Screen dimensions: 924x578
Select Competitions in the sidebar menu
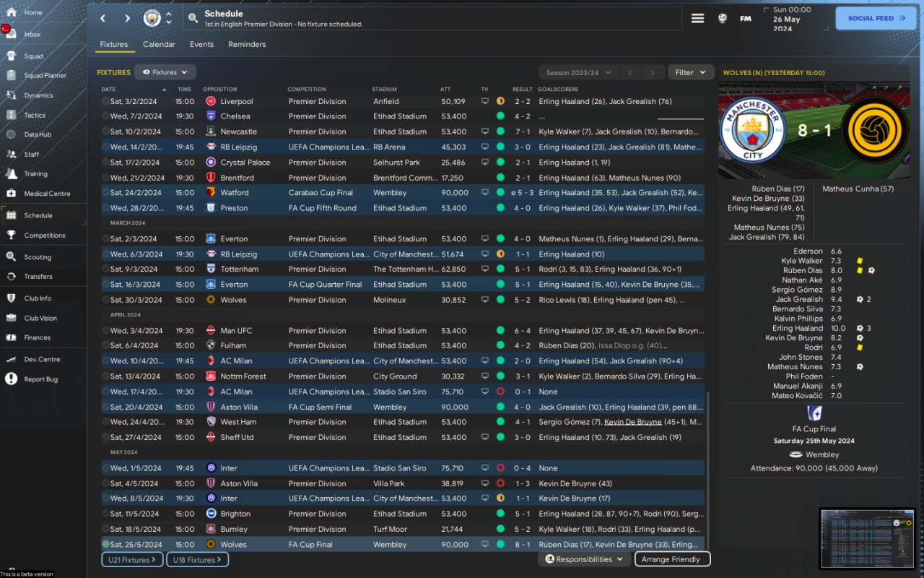tap(45, 235)
